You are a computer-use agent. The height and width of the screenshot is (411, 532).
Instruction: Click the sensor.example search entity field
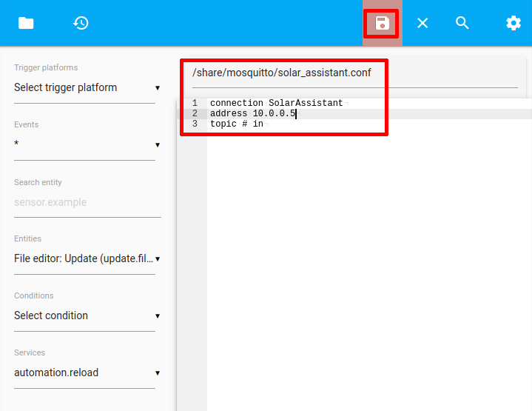(x=87, y=202)
